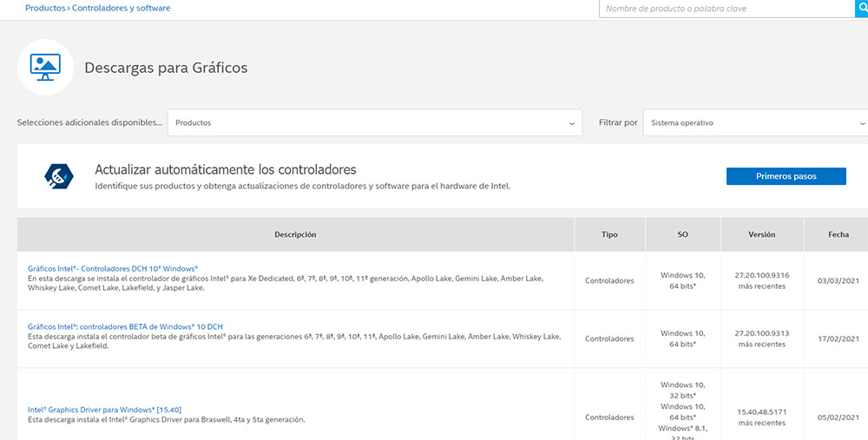Sort by the Descripción column header

[296, 234]
